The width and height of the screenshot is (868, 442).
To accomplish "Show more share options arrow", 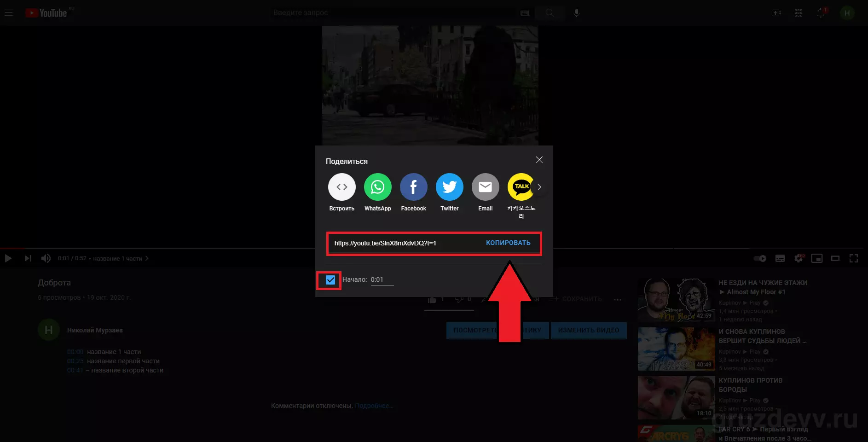I will click(x=539, y=187).
